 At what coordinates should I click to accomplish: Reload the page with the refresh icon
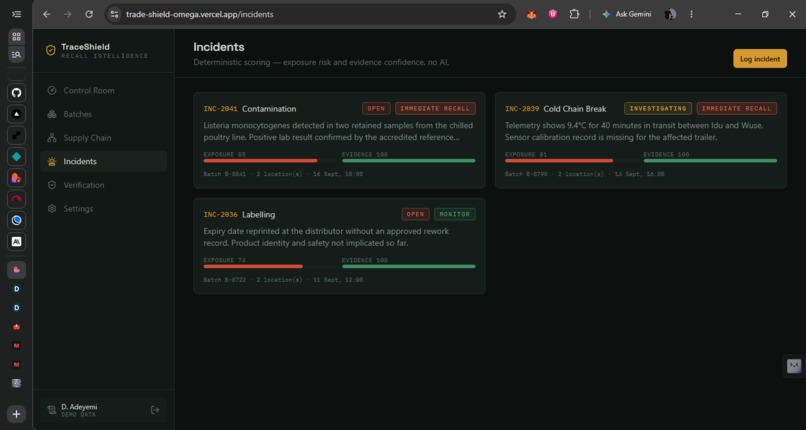(x=89, y=14)
